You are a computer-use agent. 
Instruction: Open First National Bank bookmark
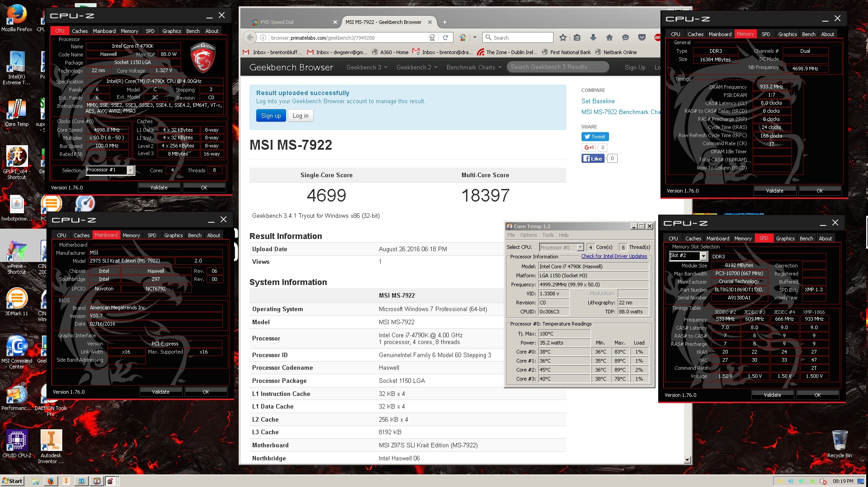point(566,52)
